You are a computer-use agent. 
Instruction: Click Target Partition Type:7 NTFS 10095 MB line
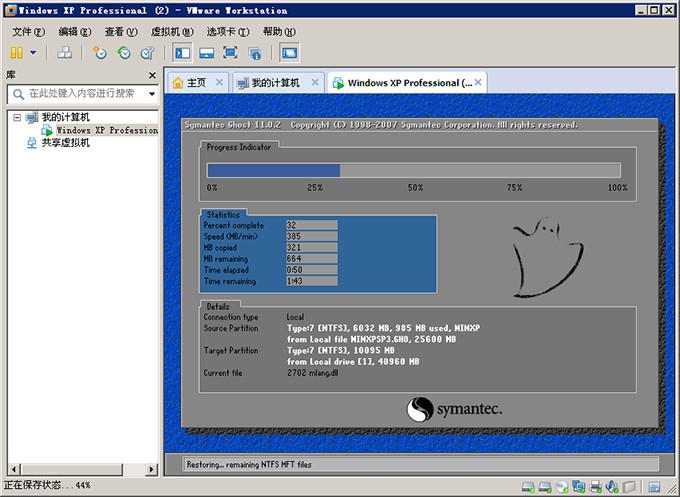(x=341, y=350)
